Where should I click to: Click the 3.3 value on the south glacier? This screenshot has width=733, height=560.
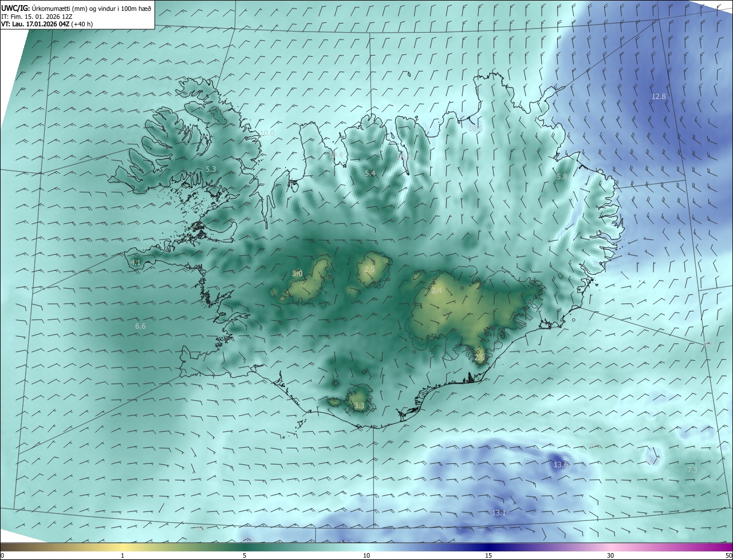[359, 405]
